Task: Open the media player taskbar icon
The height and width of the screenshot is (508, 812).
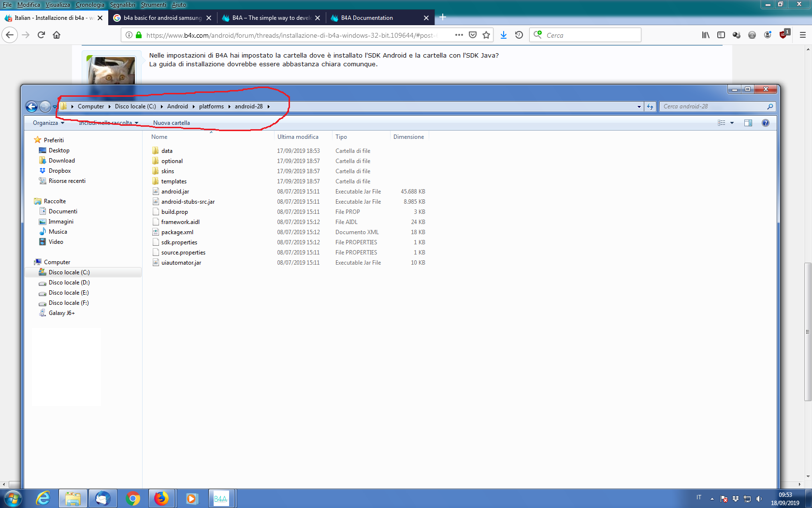Action: [192, 498]
